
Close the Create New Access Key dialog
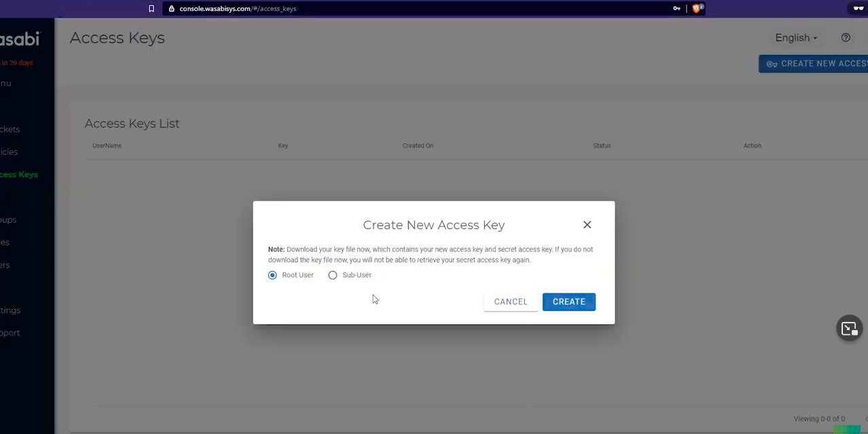coord(587,225)
